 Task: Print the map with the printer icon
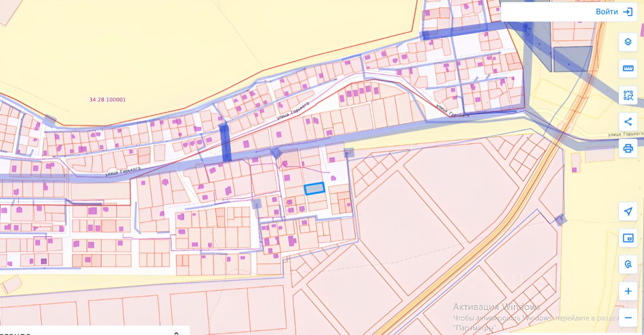tap(628, 148)
